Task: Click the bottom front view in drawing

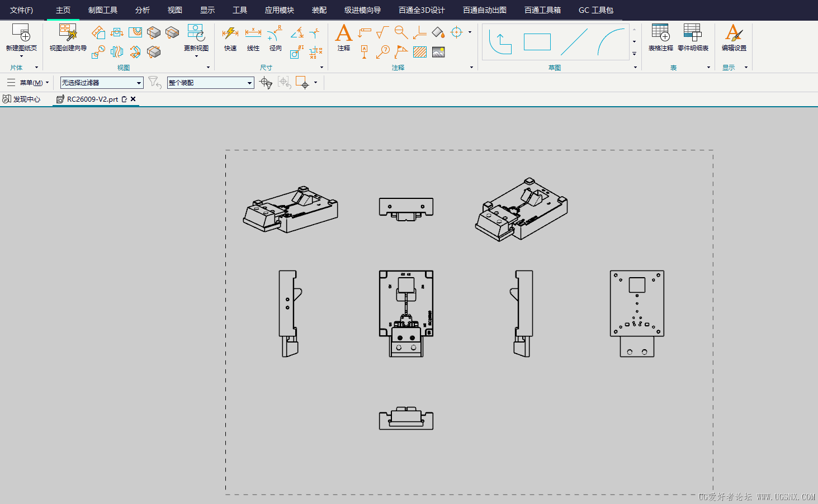Action: 406,419
